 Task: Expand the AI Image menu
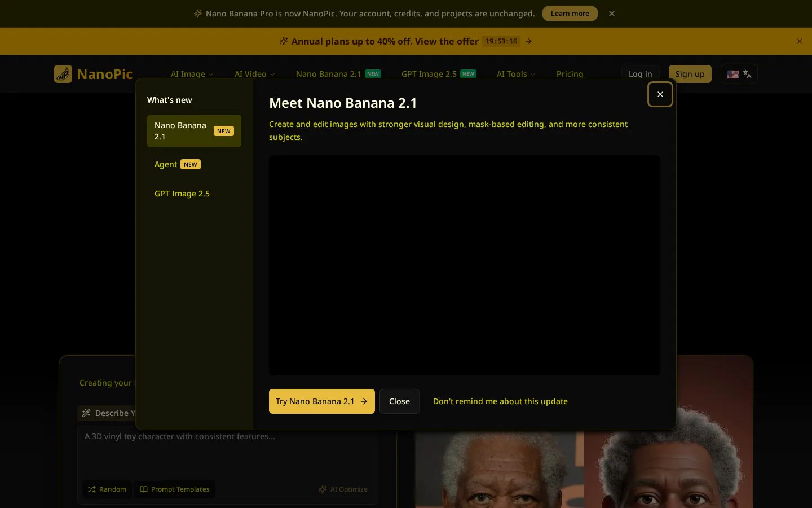pos(192,74)
